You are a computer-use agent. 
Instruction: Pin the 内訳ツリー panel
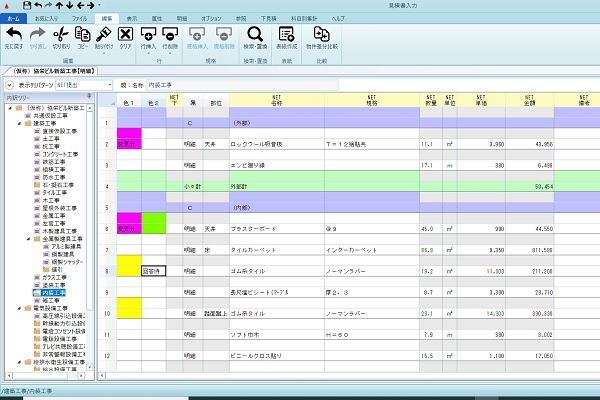(x=89, y=96)
